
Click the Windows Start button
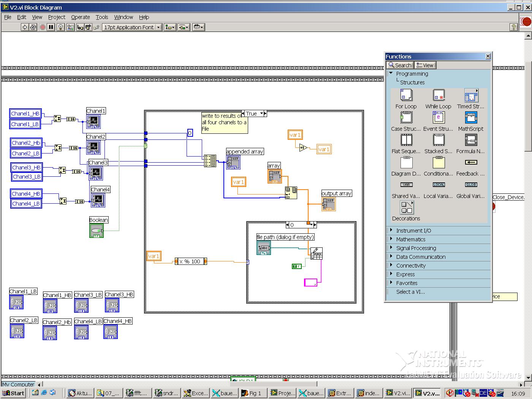click(13, 393)
